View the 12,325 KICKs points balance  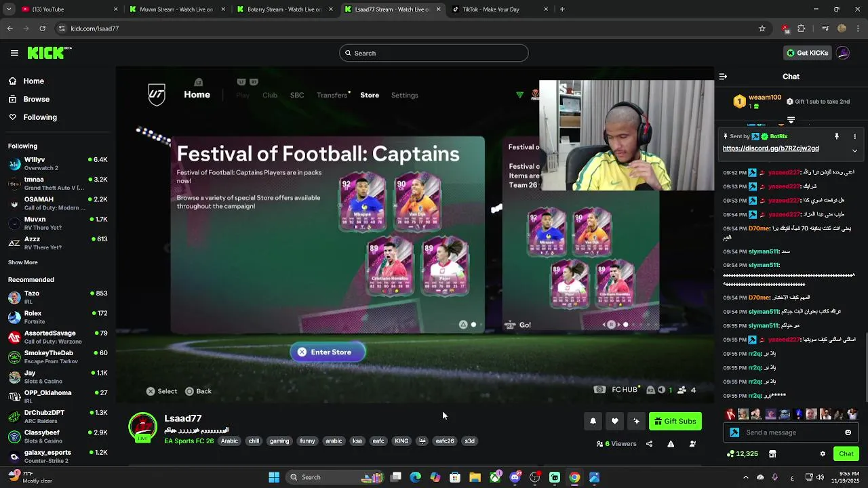point(742,453)
